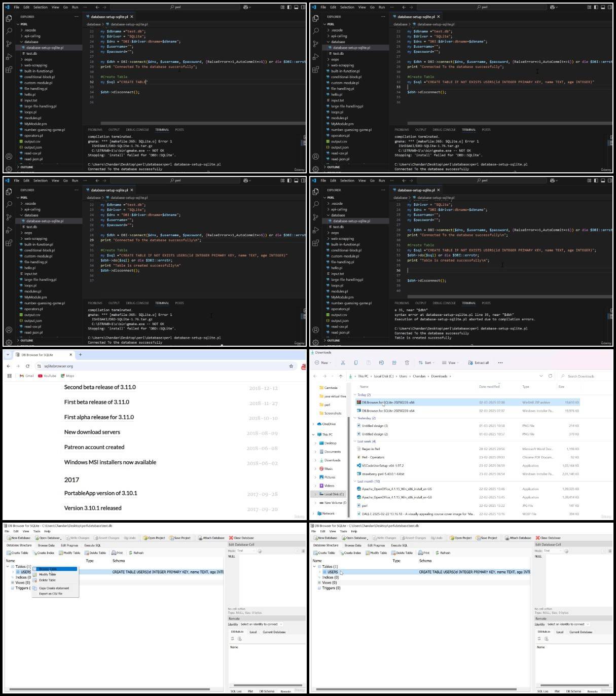
Task: Click Open Project in DB Browser without context menu
Action: 461,538
